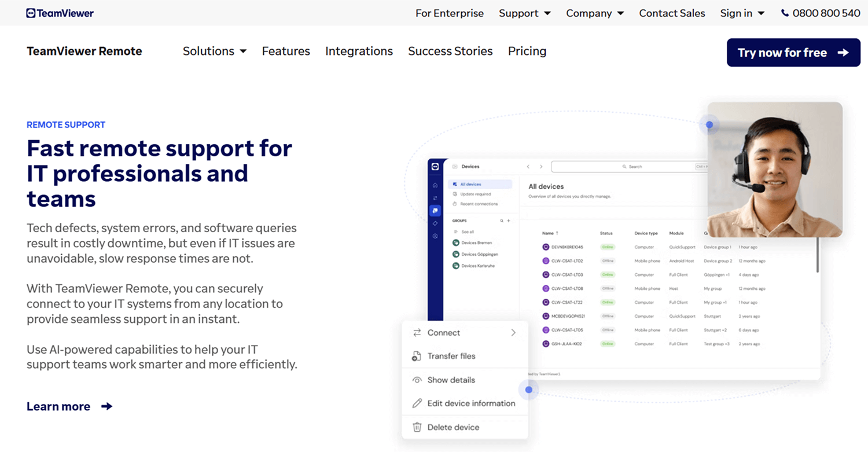Viewport: 868px width, 452px height.
Task: Click the support agent photo thumbnail
Action: 775,170
